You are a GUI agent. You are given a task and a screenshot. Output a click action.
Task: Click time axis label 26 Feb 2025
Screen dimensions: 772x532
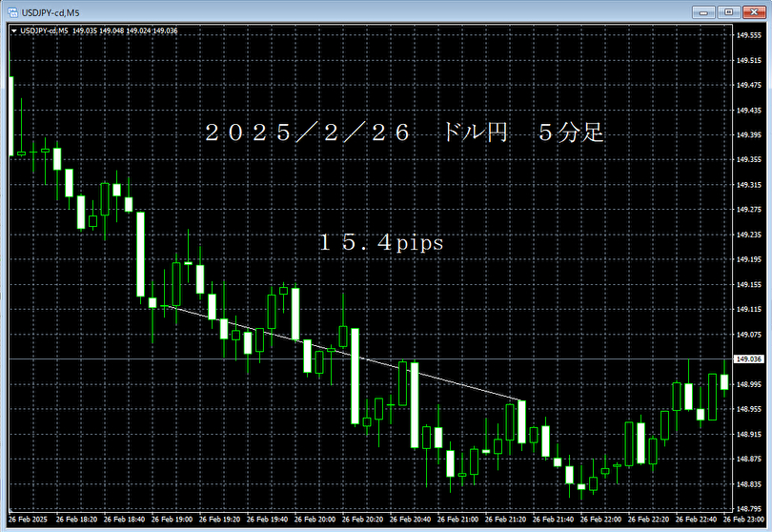click(x=28, y=520)
